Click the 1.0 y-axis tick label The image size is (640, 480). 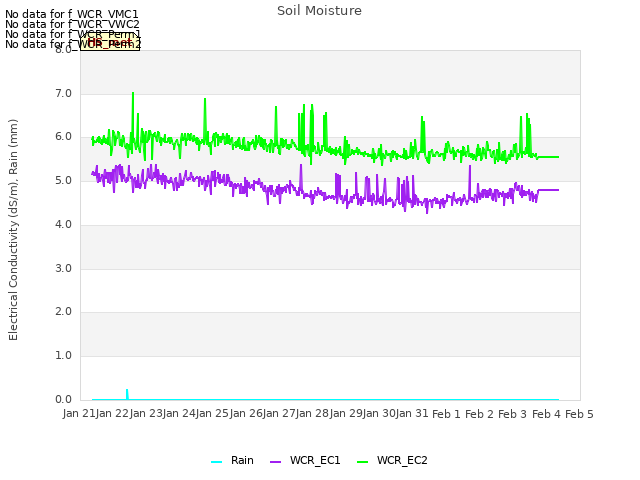tap(63, 356)
